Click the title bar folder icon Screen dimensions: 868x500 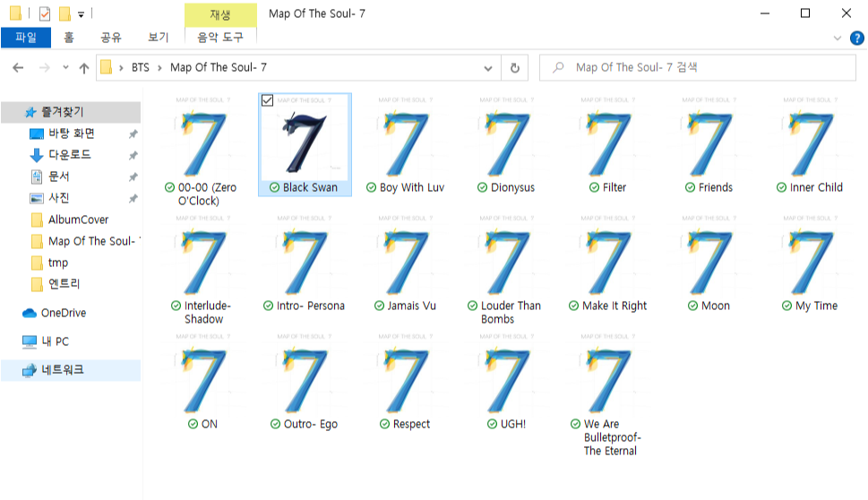pyautogui.click(x=15, y=13)
